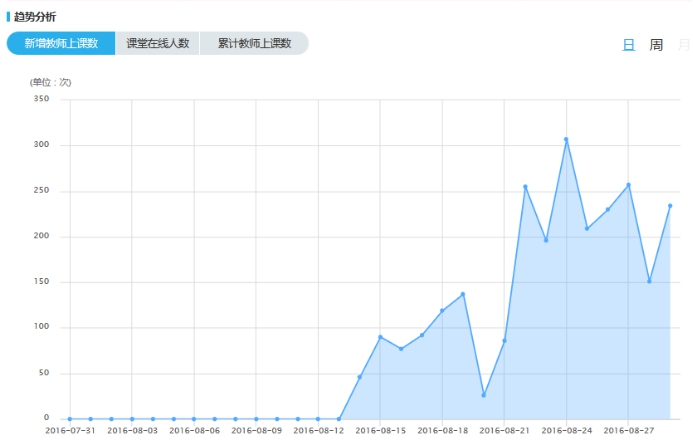Click the peak data point near 300 on 2016-08-24

tap(566, 139)
